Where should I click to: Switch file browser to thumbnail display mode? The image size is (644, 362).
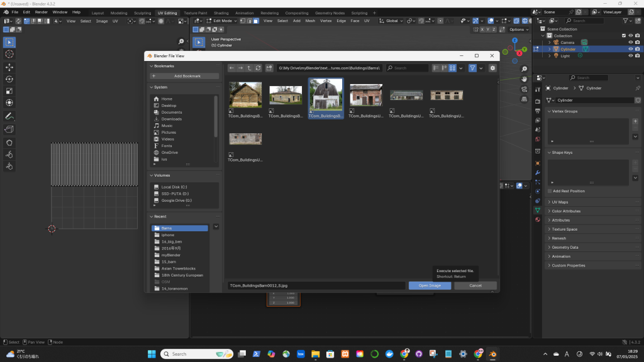(x=452, y=68)
